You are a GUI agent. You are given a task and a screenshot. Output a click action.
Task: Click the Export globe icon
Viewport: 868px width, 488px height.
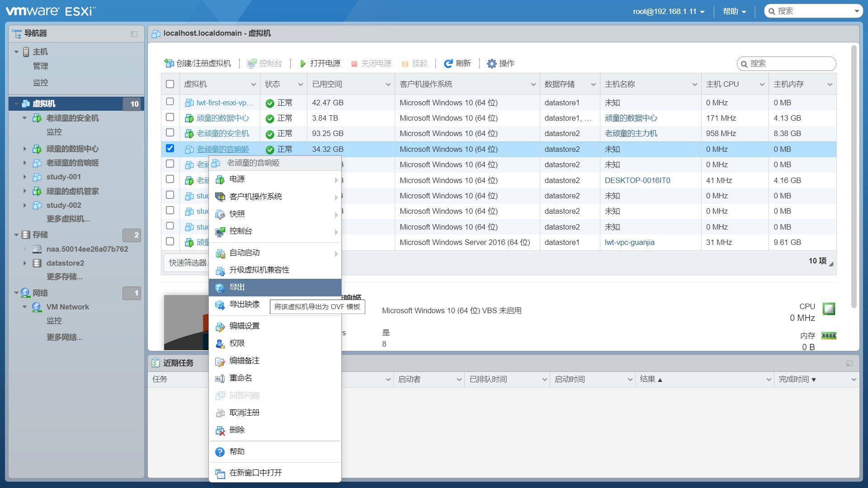pyautogui.click(x=220, y=287)
